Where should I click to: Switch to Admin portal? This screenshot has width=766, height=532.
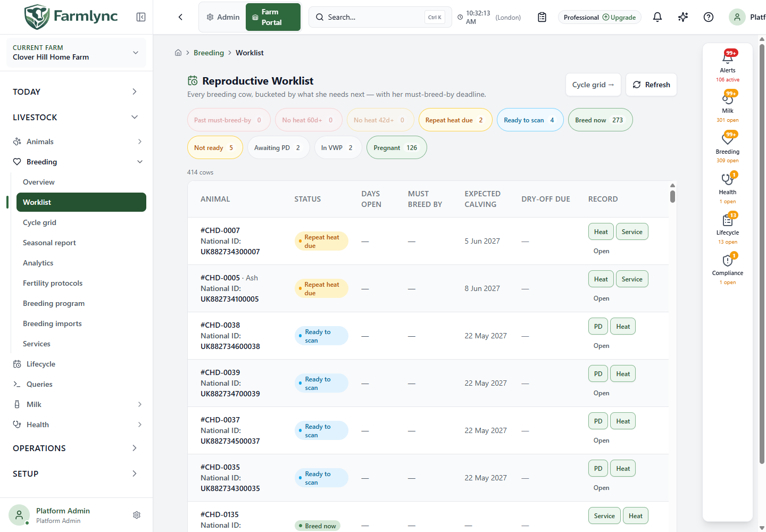(x=223, y=17)
